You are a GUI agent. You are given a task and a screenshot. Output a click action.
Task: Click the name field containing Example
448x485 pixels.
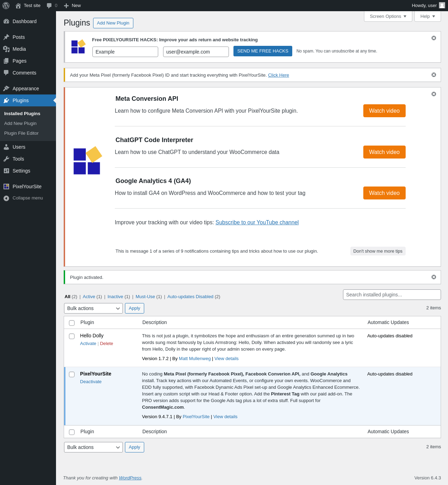click(125, 52)
